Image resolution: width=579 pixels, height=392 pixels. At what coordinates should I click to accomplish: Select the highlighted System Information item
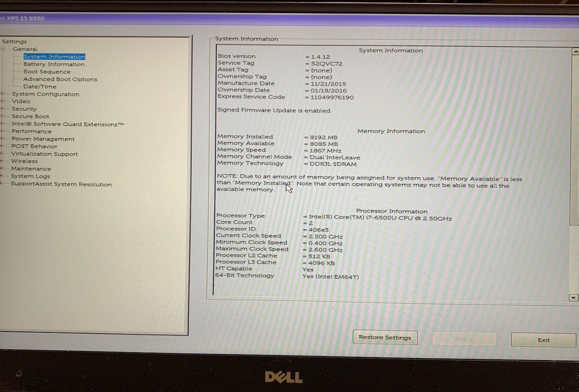click(x=54, y=57)
